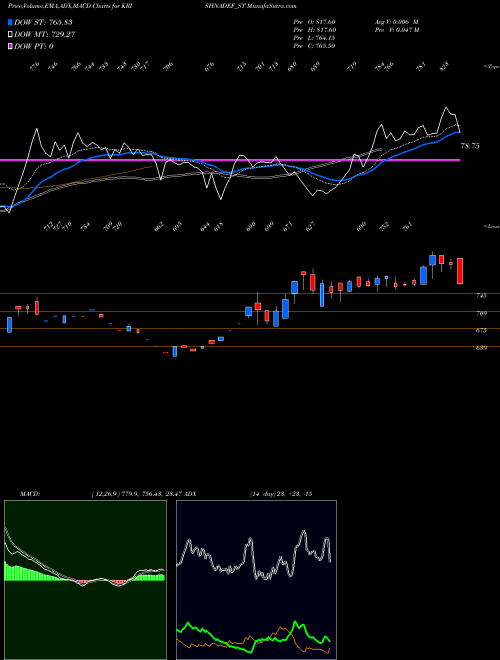Open the green MACD histogram panel
500x660 pixels.
85,580
